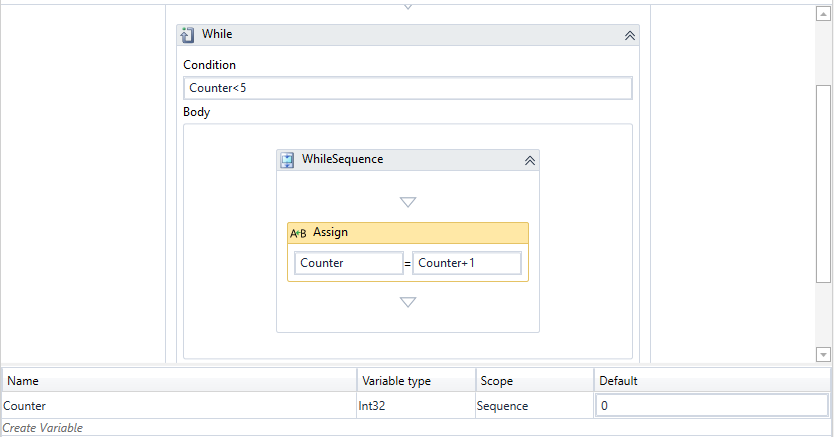Click the Counter+1 value expression field

466,263
